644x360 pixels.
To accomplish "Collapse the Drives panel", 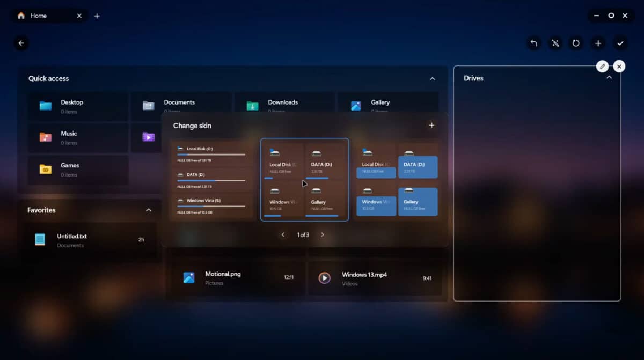I will (x=609, y=78).
